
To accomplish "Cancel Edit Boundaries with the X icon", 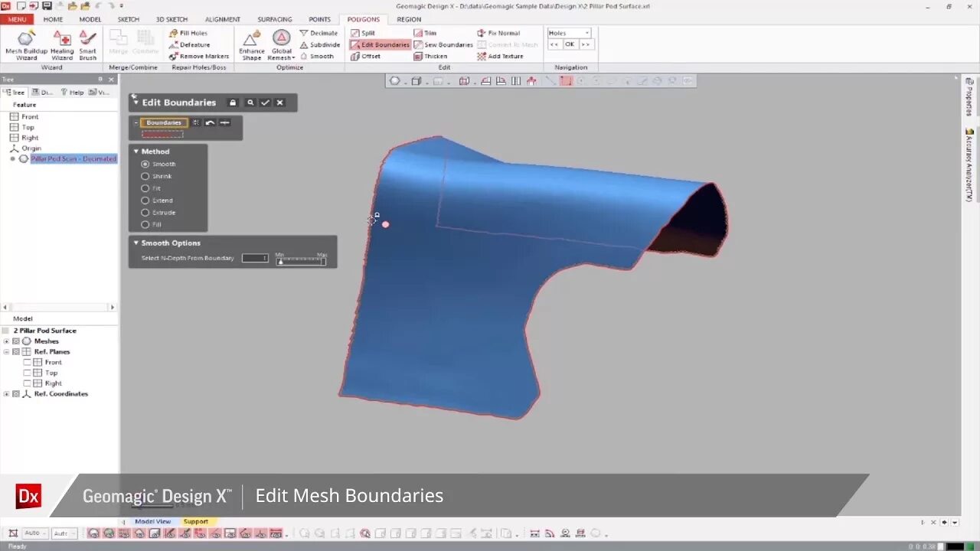I will coord(279,103).
